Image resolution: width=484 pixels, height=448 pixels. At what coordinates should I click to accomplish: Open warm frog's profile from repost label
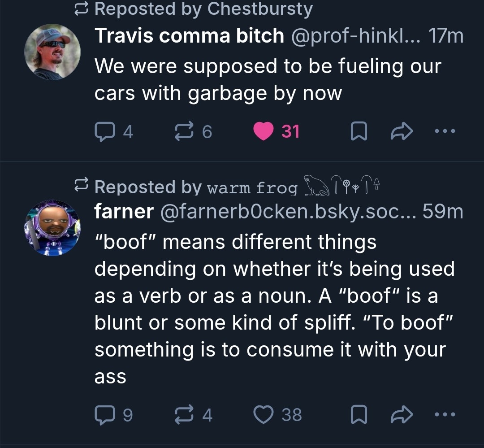tap(252, 187)
